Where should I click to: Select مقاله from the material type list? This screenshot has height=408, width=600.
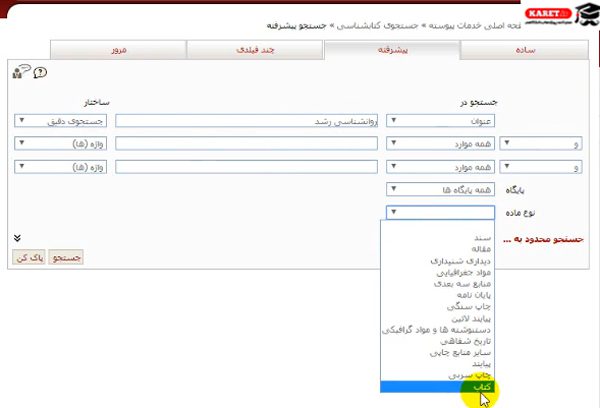[437, 249]
